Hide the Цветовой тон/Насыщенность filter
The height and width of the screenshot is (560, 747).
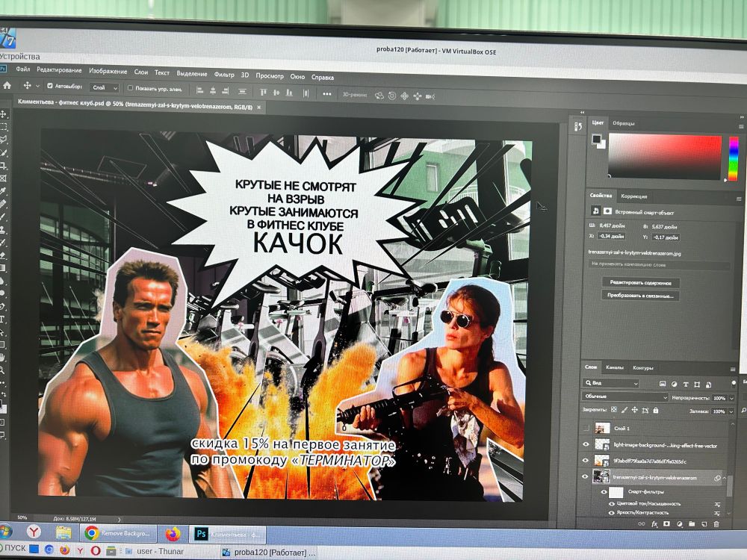pos(612,503)
